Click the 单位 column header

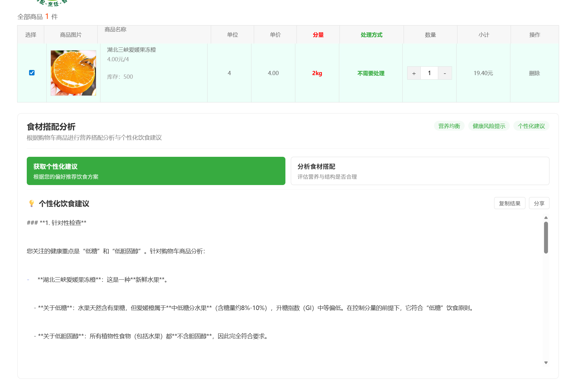pos(232,34)
